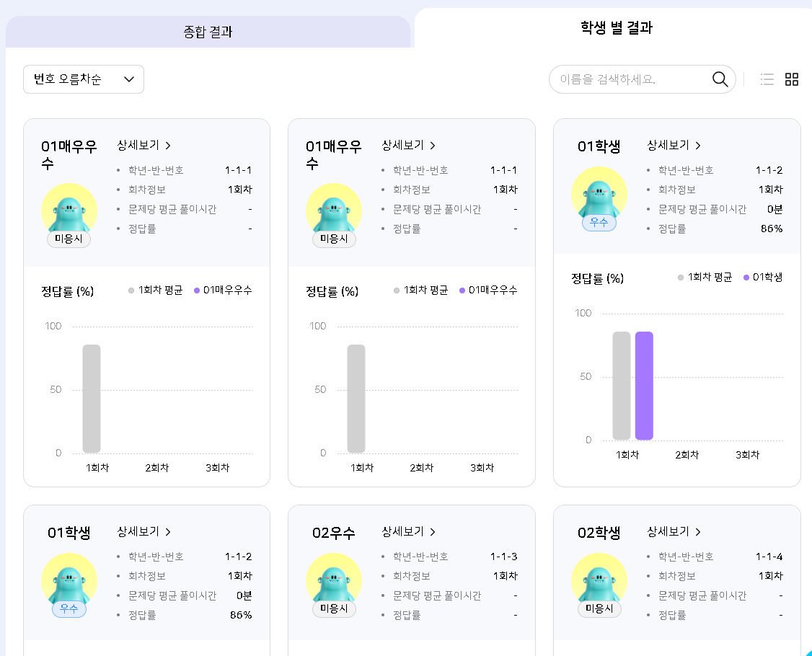Click the 미응시 badge on 02학생 card
The image size is (812, 656).
tap(599, 609)
